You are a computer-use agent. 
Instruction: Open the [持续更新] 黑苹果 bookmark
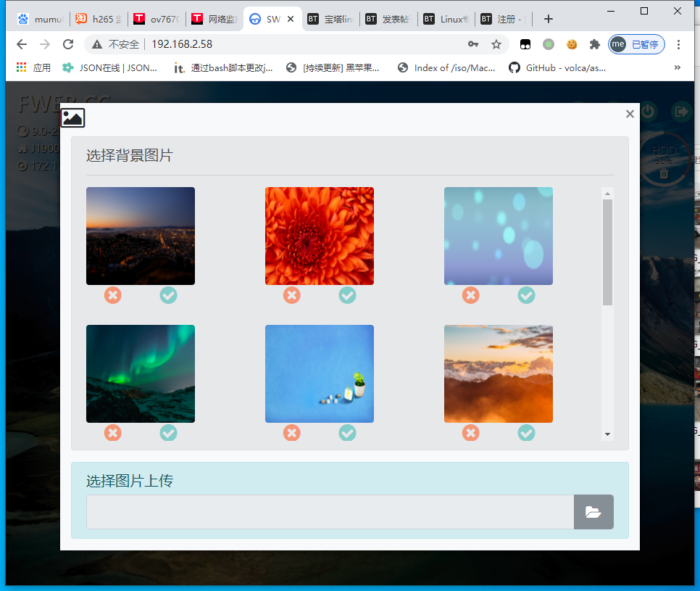click(333, 68)
